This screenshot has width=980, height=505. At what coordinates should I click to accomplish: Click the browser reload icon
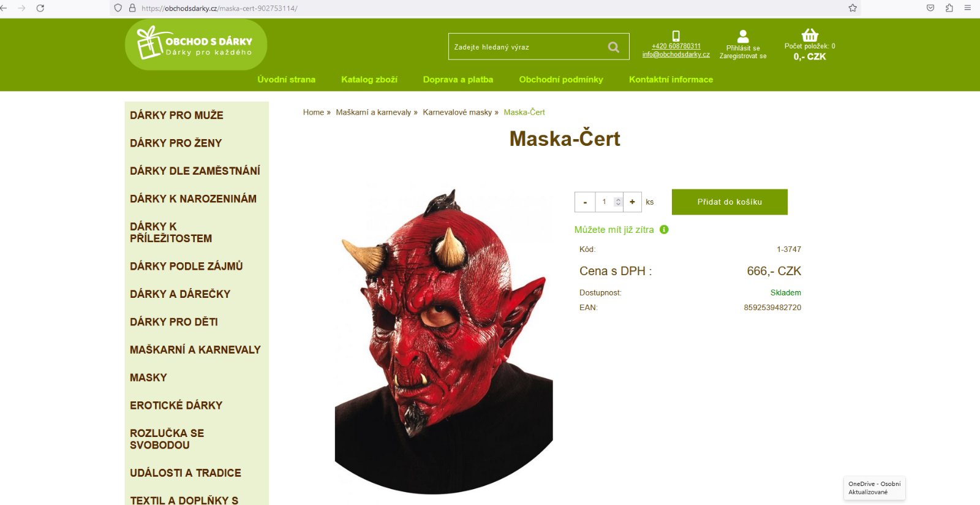tap(40, 8)
